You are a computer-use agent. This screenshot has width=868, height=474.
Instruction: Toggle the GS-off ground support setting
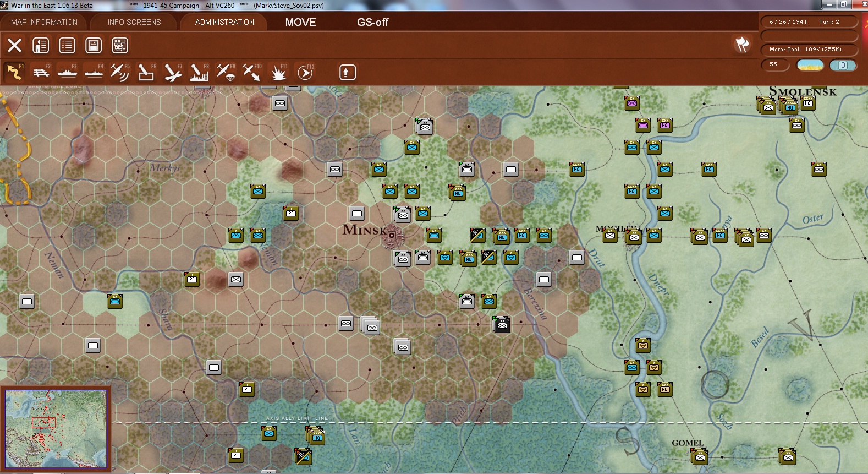tap(372, 22)
